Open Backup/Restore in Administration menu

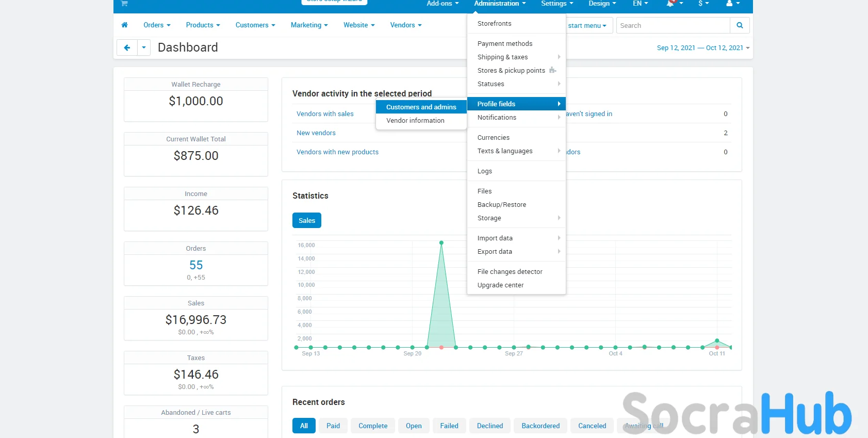[501, 204]
